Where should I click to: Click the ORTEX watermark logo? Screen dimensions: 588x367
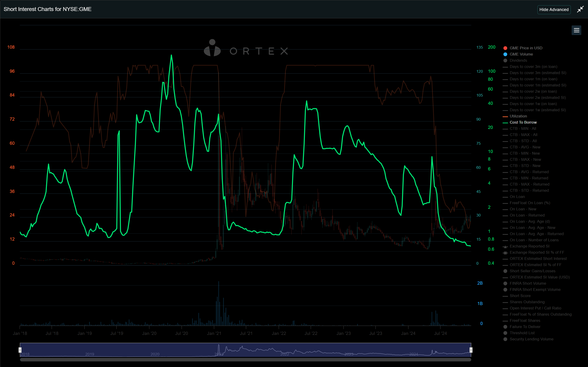point(246,49)
